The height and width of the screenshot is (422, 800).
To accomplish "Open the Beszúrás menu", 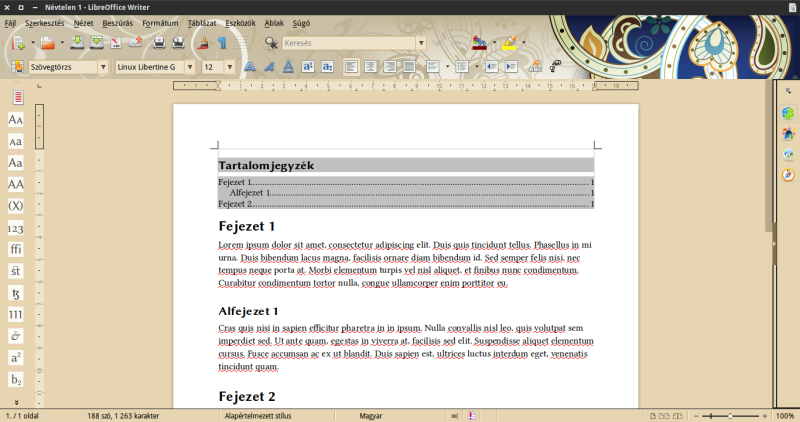I will 117,23.
